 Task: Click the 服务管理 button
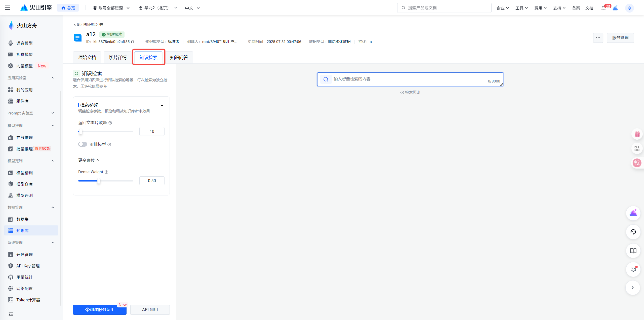tap(620, 38)
